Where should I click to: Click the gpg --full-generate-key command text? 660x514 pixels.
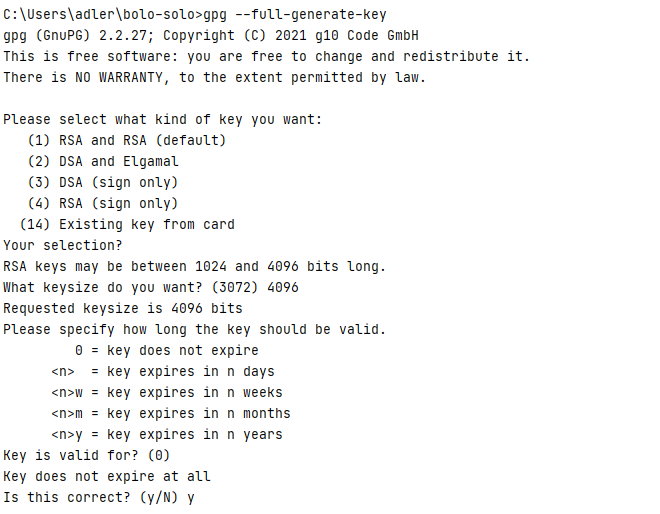tap(295, 15)
